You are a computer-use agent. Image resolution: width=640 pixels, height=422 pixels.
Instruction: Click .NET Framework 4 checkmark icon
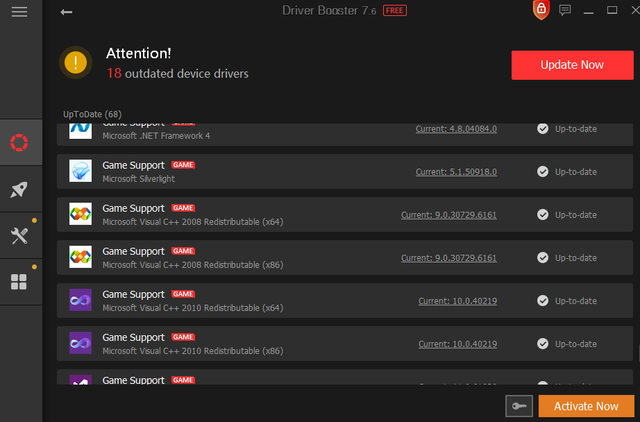(x=542, y=129)
